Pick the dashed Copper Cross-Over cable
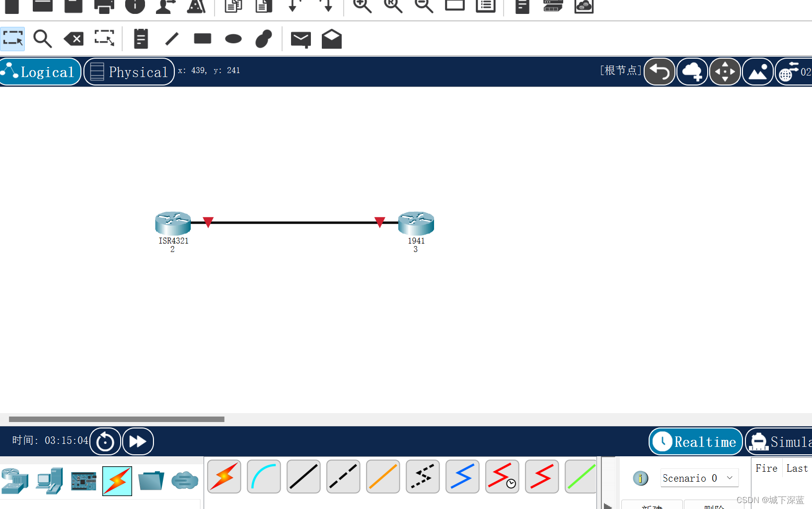Screen dimensions: 812x509 (x=343, y=477)
